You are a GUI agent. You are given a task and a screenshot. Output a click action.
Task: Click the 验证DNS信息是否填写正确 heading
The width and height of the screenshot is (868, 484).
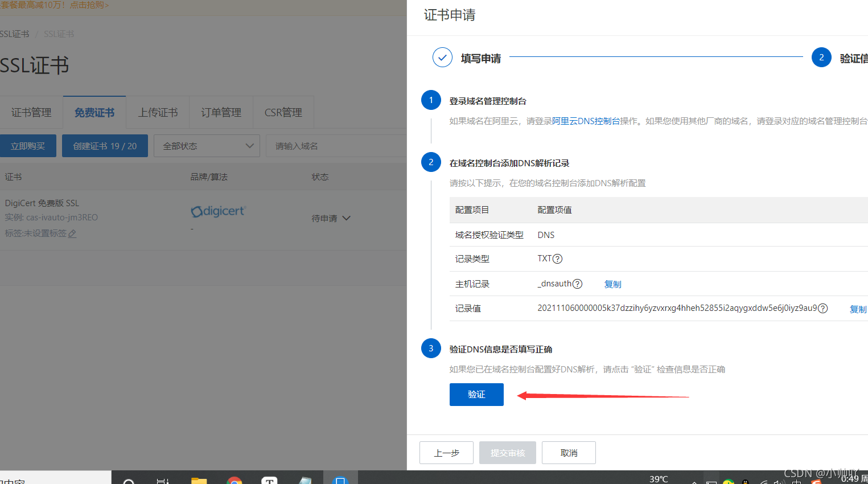tap(501, 349)
